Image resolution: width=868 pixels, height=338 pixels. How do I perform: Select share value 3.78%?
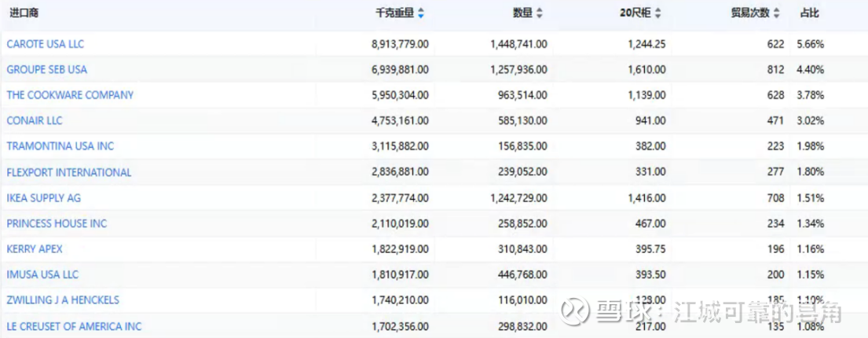pyautogui.click(x=811, y=95)
